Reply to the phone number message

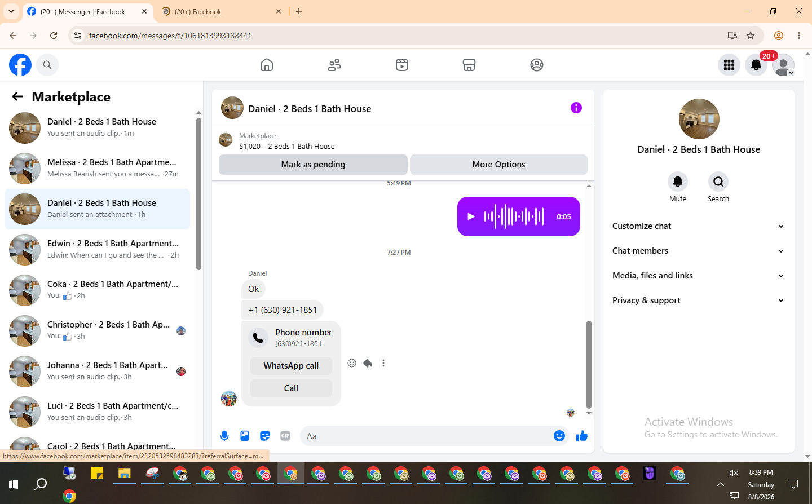tap(368, 363)
